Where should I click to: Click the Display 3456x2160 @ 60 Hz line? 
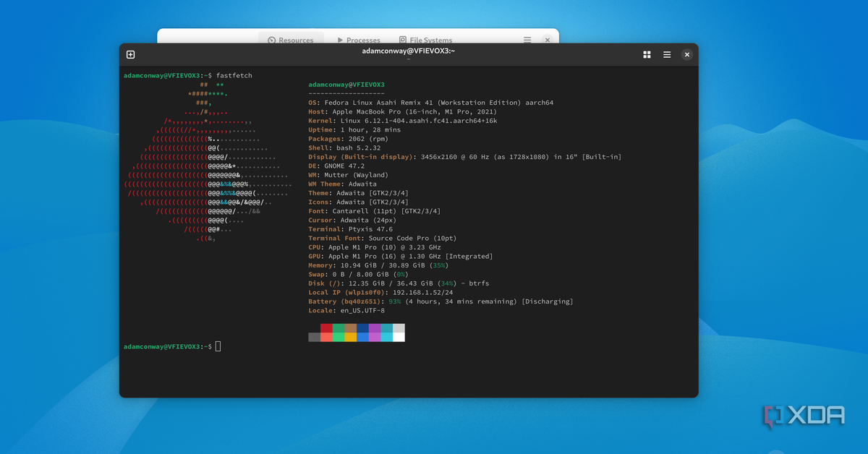coord(464,157)
